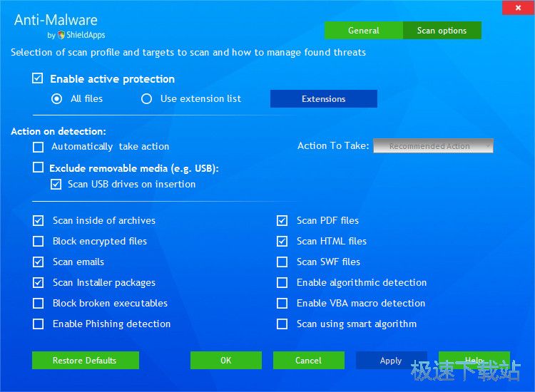Enable Block encrypted files checkbox

[x=39, y=242]
